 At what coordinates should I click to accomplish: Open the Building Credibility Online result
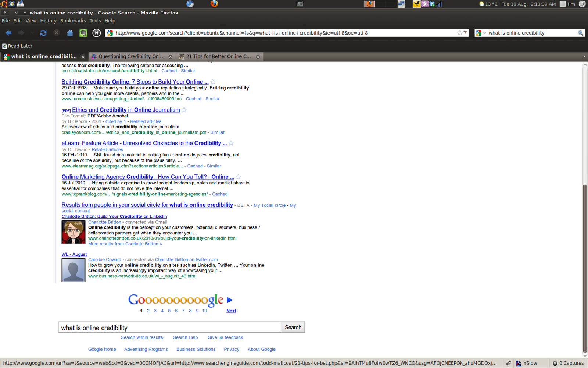point(135,82)
